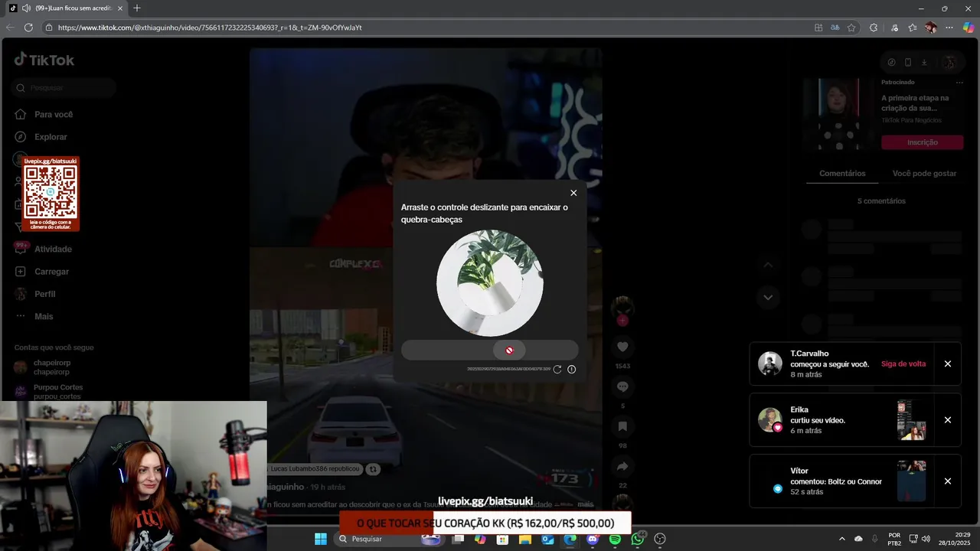
Task: Reload the browser page
Action: (28, 28)
